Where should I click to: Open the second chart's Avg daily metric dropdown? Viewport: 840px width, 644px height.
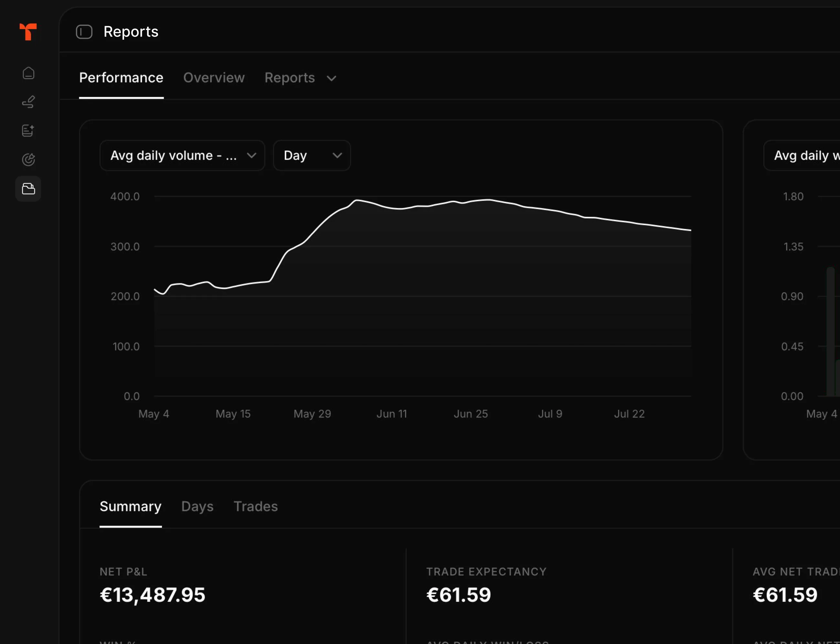802,155
